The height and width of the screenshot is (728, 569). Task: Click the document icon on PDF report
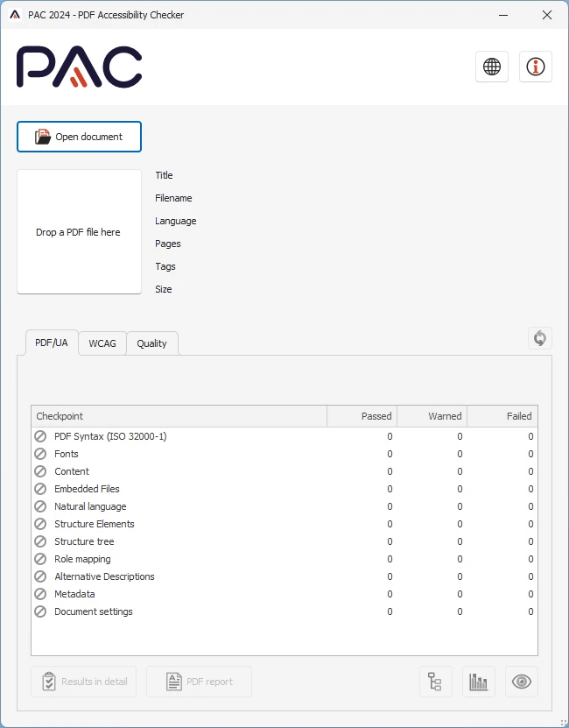tap(174, 682)
